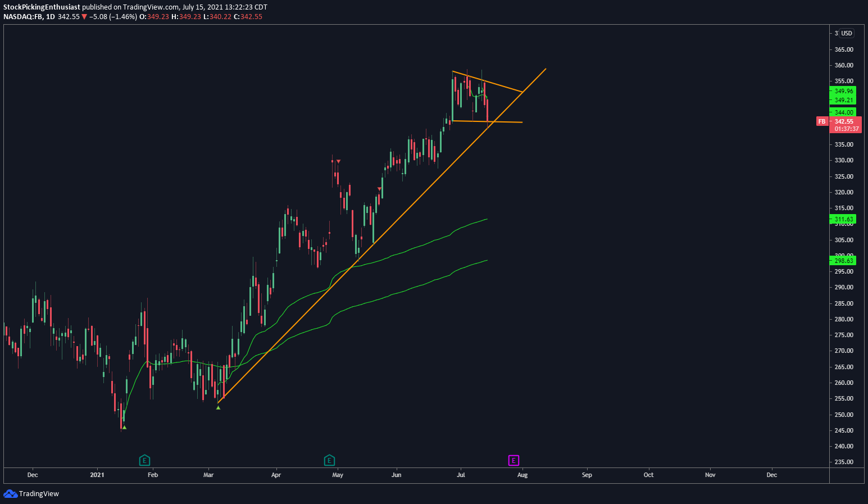
Task: Click the Oct label on time axis
Action: tap(649, 475)
